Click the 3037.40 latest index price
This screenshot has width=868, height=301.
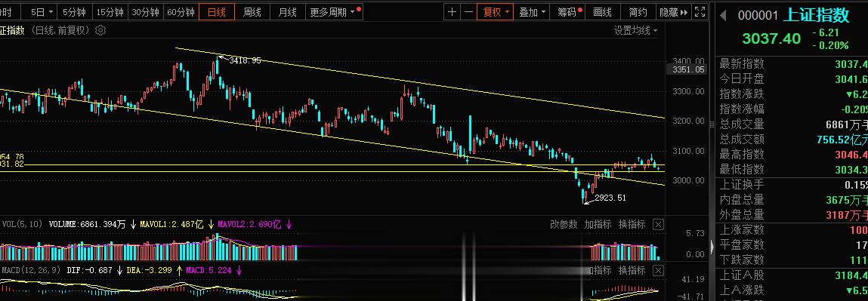point(771,38)
